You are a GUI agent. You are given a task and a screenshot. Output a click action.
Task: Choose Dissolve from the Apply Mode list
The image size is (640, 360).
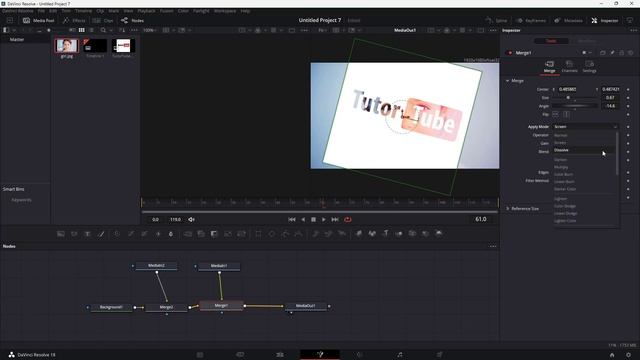pos(584,150)
